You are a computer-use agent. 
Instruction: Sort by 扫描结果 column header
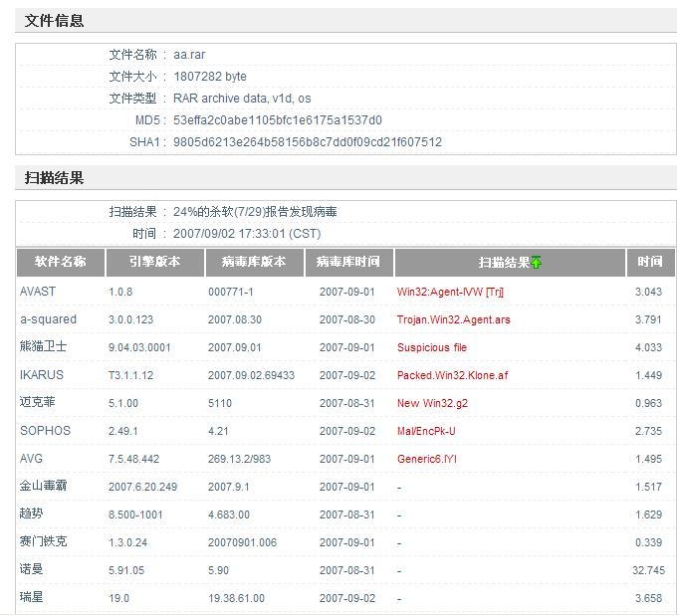[x=510, y=262]
